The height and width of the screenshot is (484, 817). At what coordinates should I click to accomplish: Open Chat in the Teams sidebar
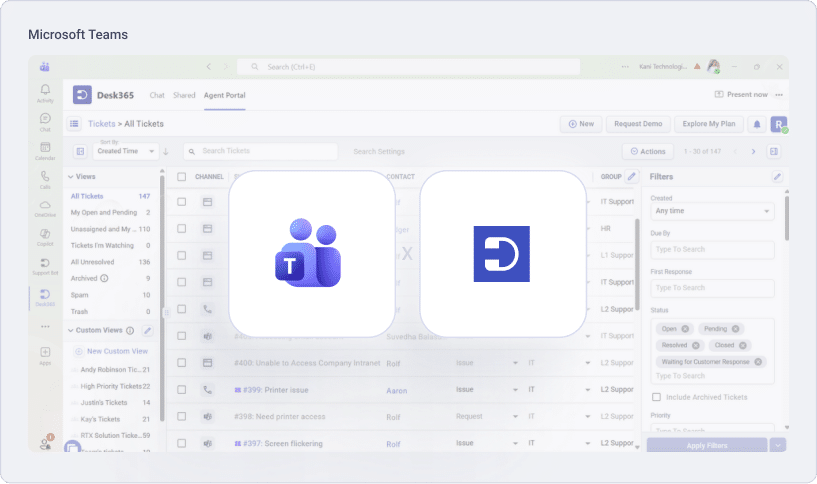(x=45, y=122)
